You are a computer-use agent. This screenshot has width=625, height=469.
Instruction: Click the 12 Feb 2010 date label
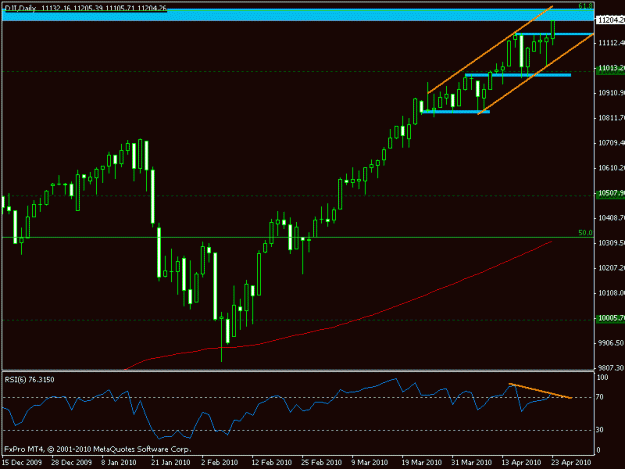click(271, 463)
